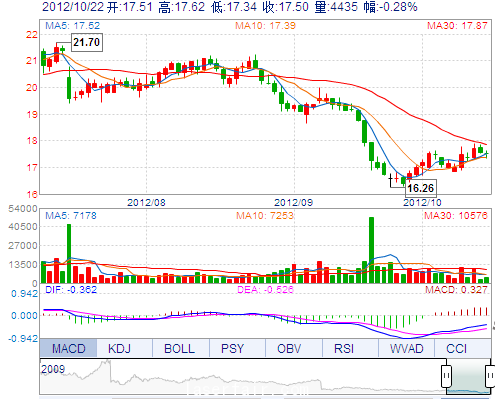The width and height of the screenshot is (495, 399).
Task: Open the BOLL indicator tab
Action: tap(179, 348)
